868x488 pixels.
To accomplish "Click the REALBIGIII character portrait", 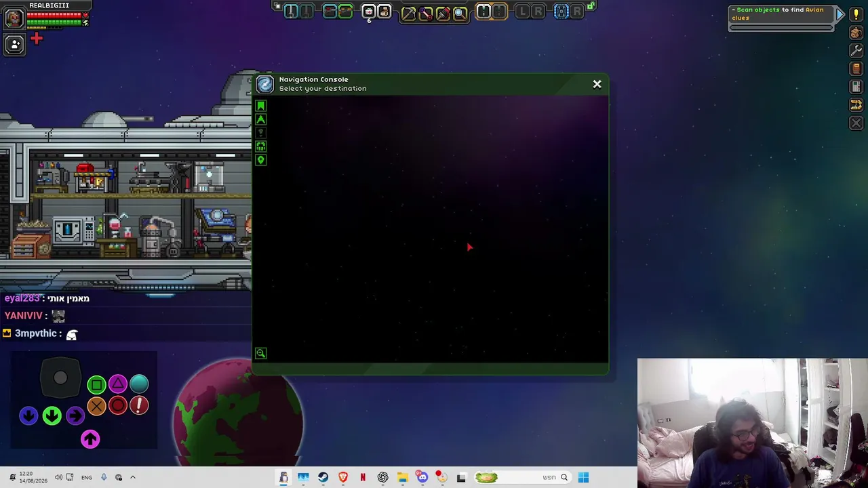I will (14, 18).
